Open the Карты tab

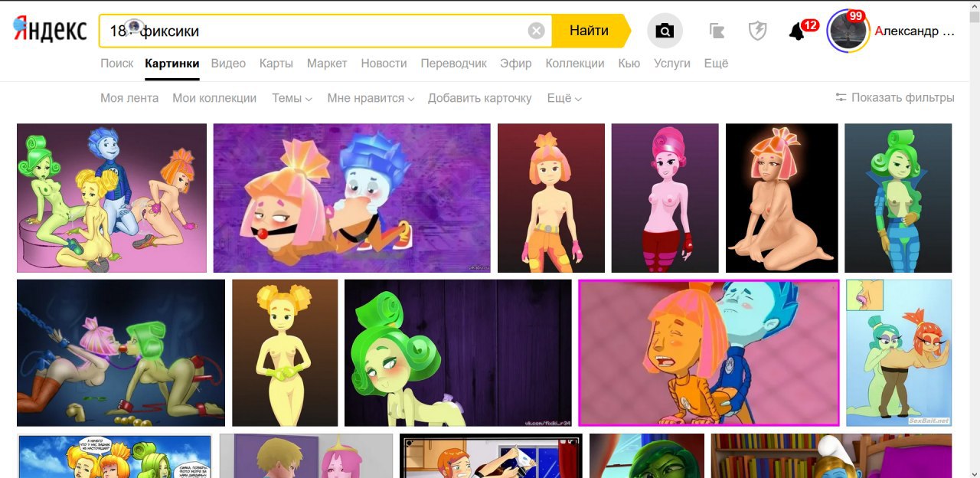276,64
